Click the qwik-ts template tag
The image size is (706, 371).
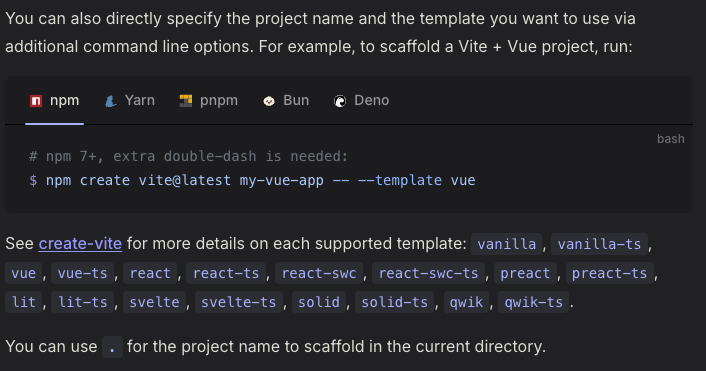[534, 302]
